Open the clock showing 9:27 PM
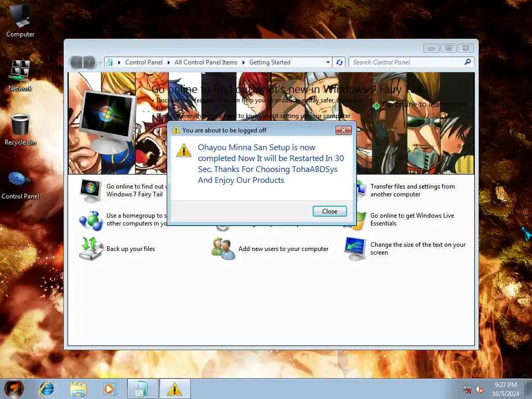Screen dimensions: 532x399 pyautogui.click(x=506, y=389)
